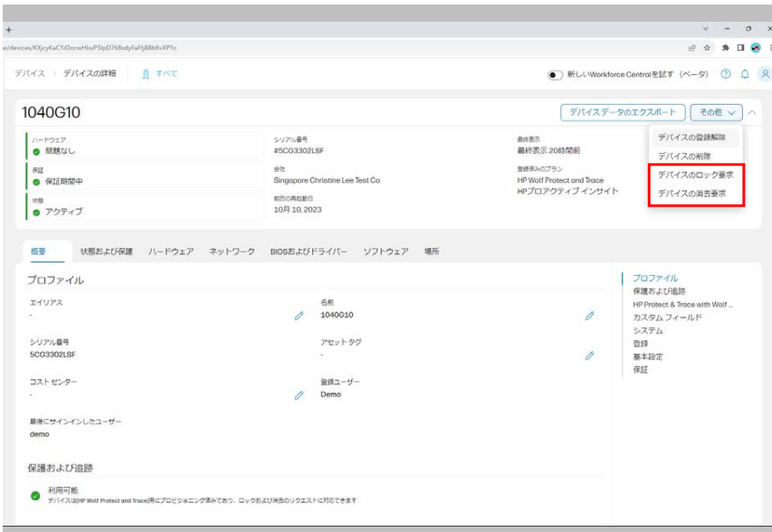
Task: Toggle the 新しいWorkforce Central beta switch
Action: [556, 74]
